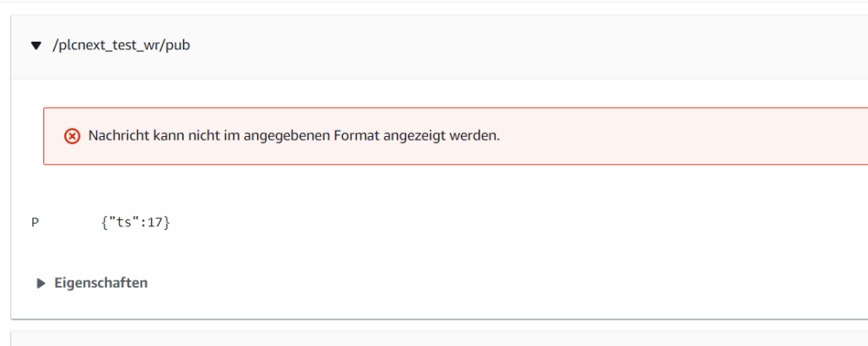Click empty space inside red error banner
Image resolution: width=868 pixels, height=346 pixels.
[681, 136]
